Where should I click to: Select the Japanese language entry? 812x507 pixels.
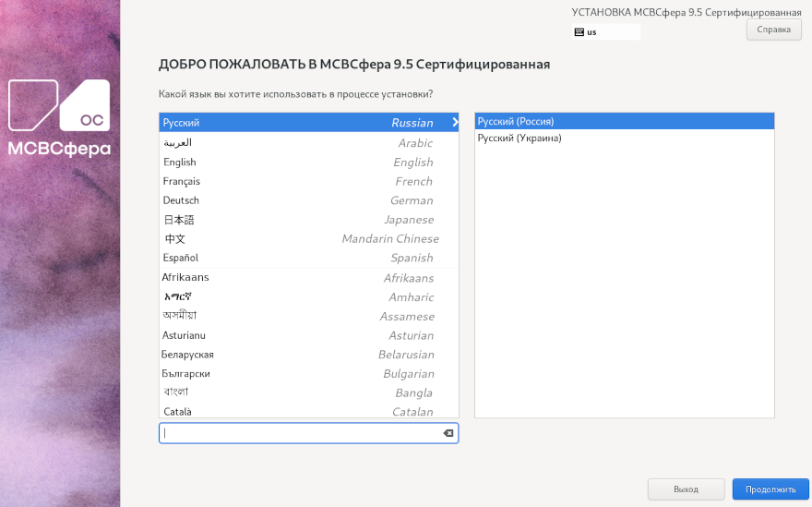click(x=308, y=220)
